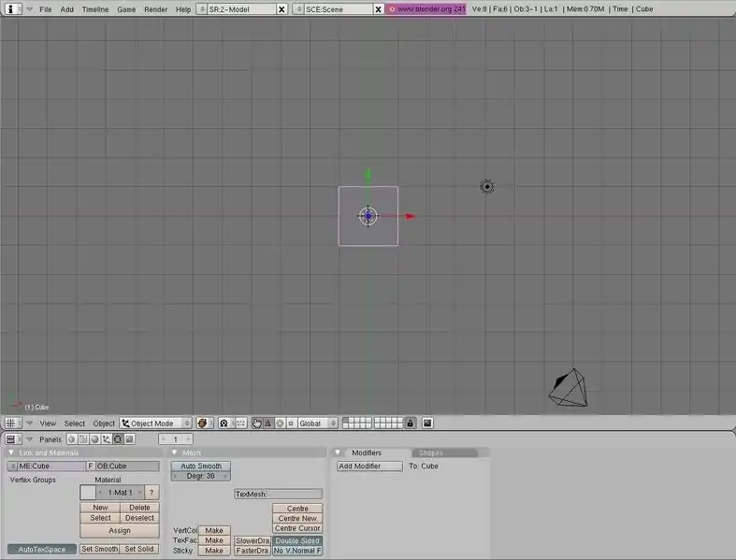
Task: Toggle the Double Sided button
Action: pyautogui.click(x=297, y=540)
